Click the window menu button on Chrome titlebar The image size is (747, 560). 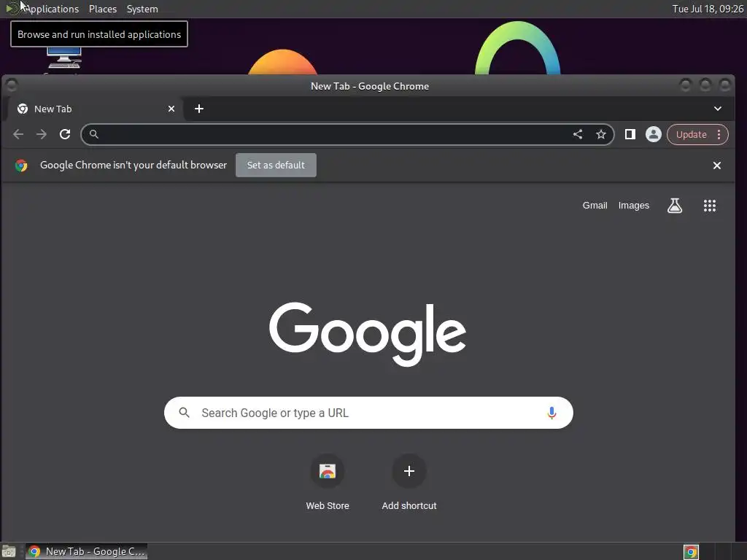(12, 85)
